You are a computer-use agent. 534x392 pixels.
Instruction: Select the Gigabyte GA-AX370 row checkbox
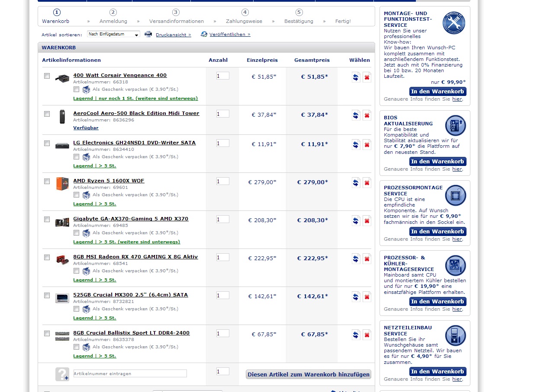click(47, 219)
